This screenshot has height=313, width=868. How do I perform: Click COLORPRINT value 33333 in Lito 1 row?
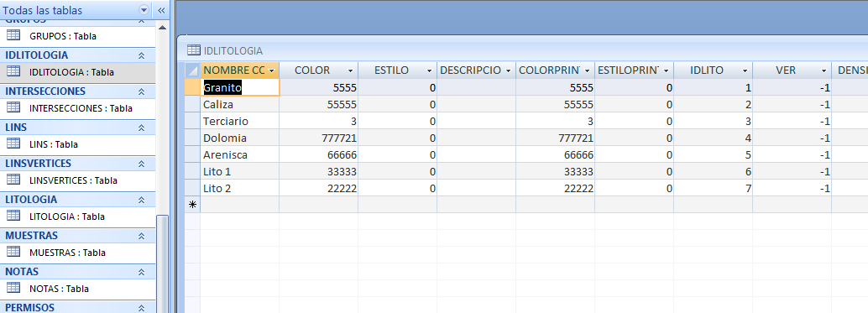pyautogui.click(x=555, y=171)
